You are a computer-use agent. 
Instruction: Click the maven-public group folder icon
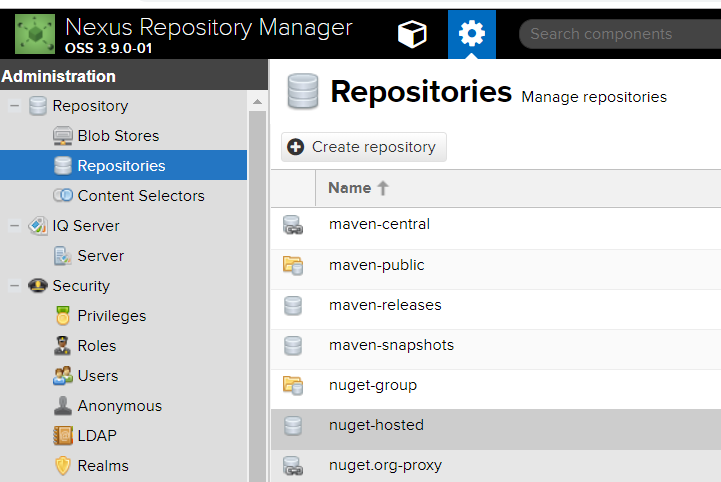click(293, 265)
